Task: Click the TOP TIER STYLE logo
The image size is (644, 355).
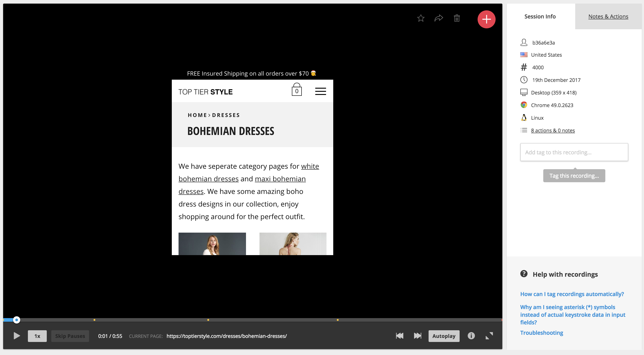Action: pos(206,92)
